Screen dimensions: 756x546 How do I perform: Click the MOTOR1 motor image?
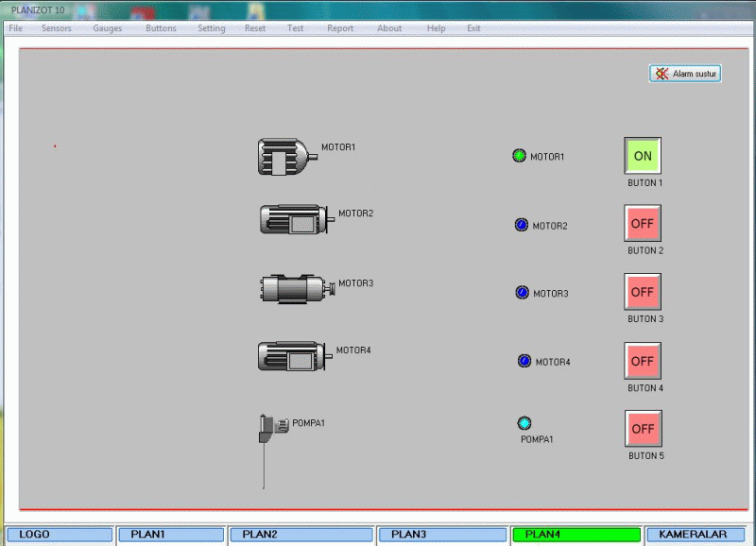pyautogui.click(x=287, y=157)
